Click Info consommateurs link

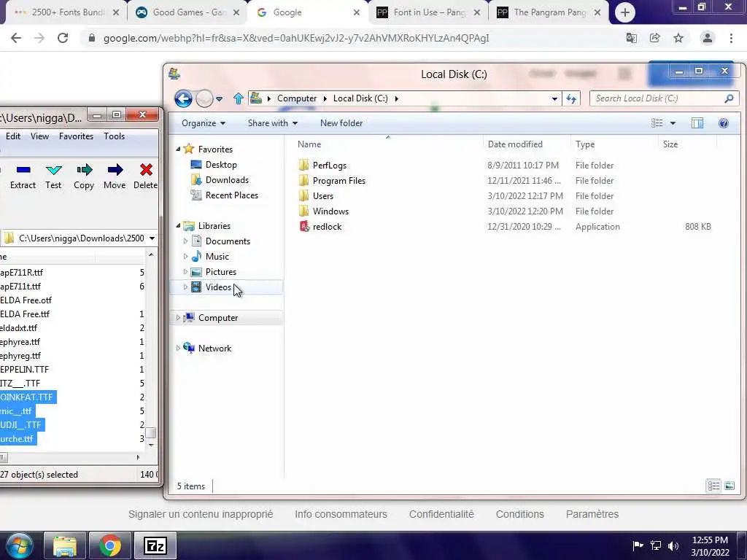pyautogui.click(x=341, y=514)
